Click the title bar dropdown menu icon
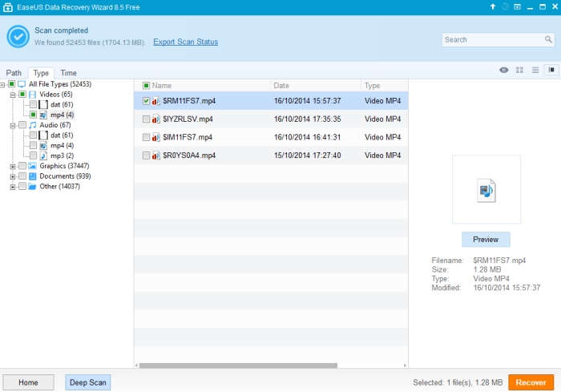This screenshot has width=561, height=392. click(x=518, y=6)
